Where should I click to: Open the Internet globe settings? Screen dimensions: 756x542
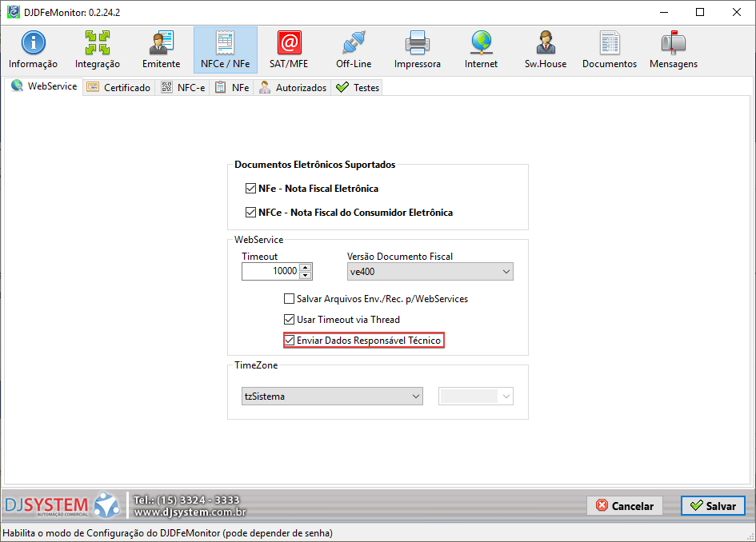pos(481,50)
